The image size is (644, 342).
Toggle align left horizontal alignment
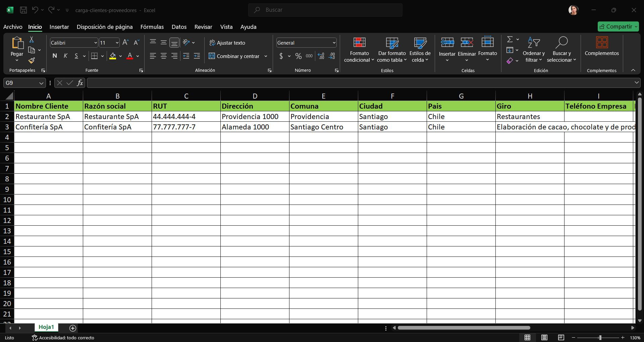click(153, 56)
